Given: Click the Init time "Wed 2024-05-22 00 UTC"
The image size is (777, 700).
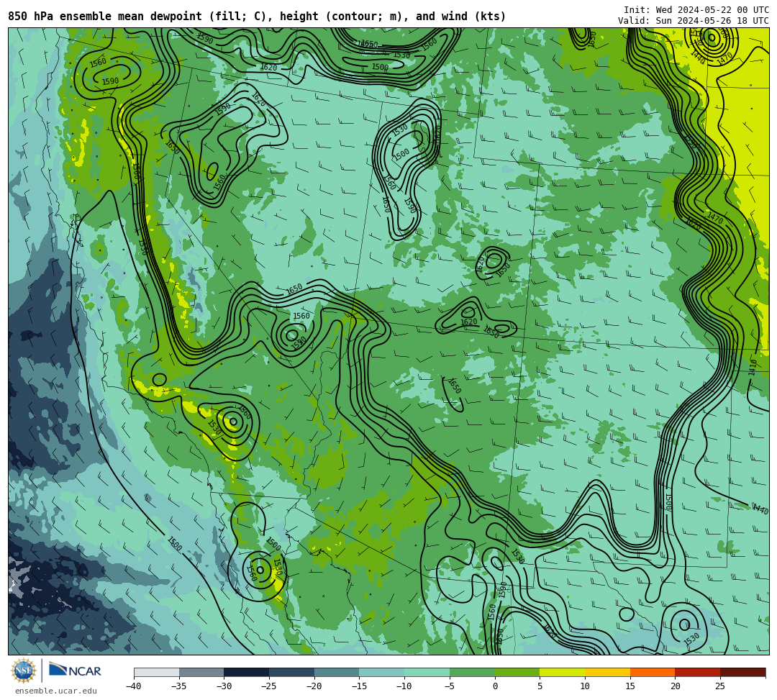Looking at the screenshot, I should (712, 9).
